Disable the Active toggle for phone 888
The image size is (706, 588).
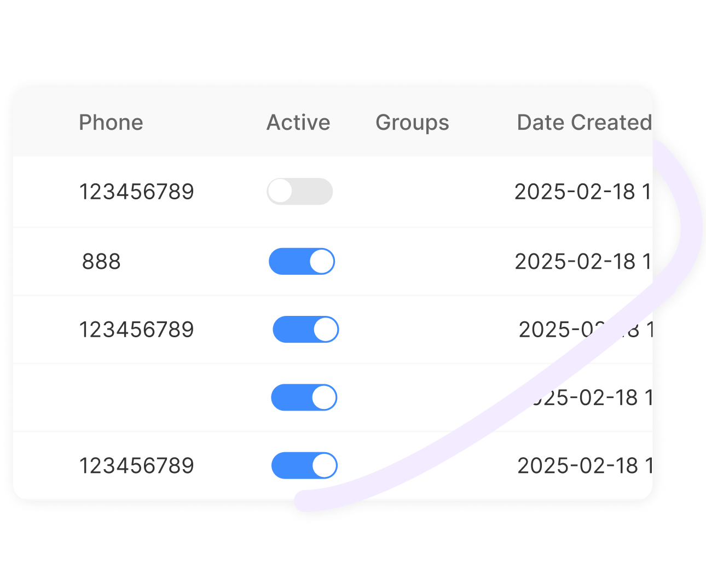pyautogui.click(x=302, y=261)
